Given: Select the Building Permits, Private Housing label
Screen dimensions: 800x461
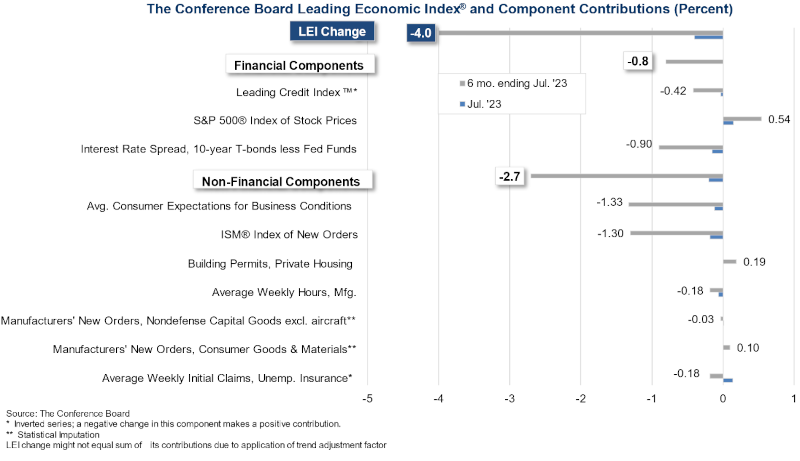Looking at the screenshot, I should pyautogui.click(x=270, y=264).
